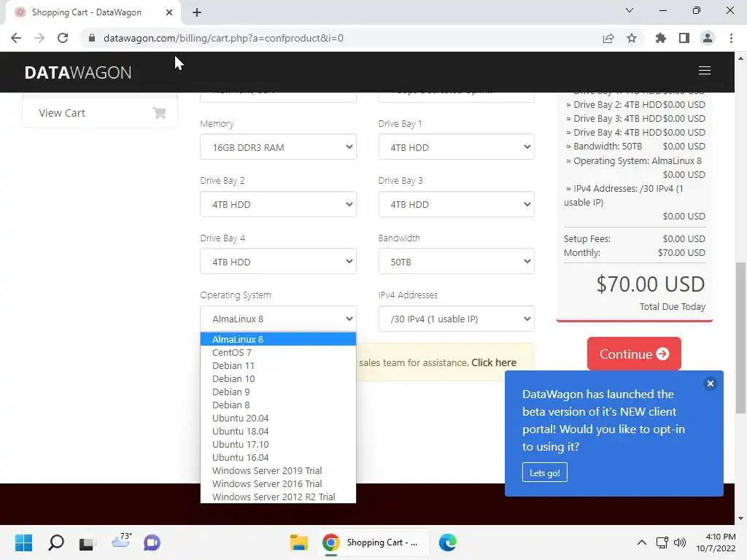Open the weather widget showing 73°
Image resolution: width=747 pixels, height=560 pixels.
coord(120,541)
